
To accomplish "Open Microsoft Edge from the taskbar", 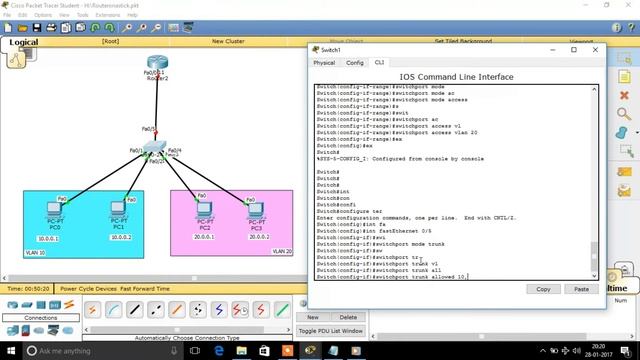I will pyautogui.click(x=219, y=351).
